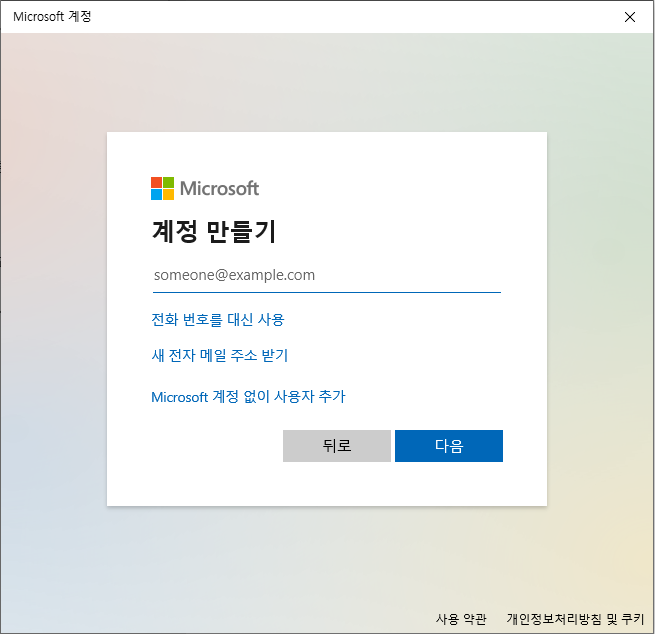Click the '전화 번호를 대신 사용' link
This screenshot has height=634, width=655.
(218, 320)
